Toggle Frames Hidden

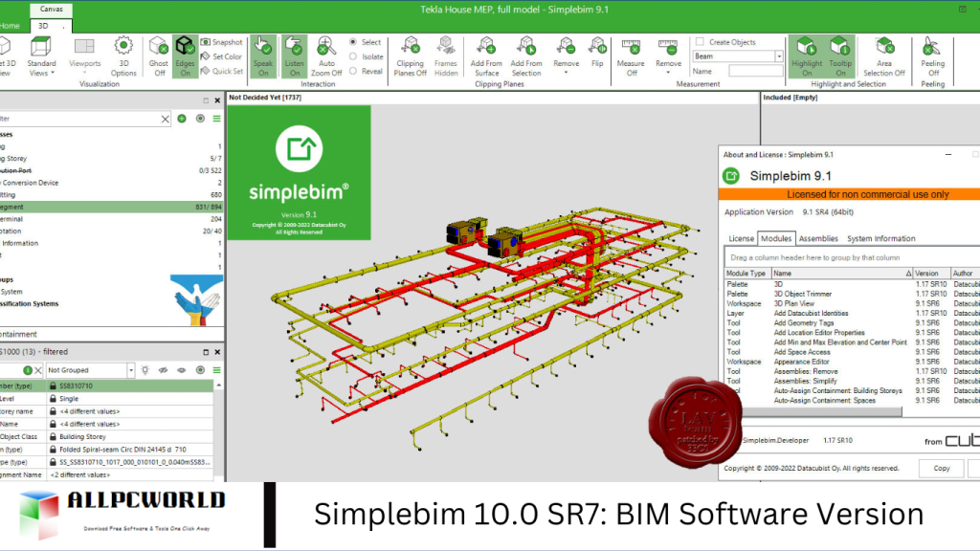(446, 56)
